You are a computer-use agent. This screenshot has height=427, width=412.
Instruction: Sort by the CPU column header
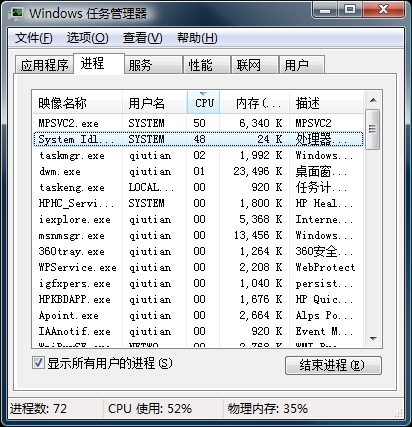tap(203, 103)
